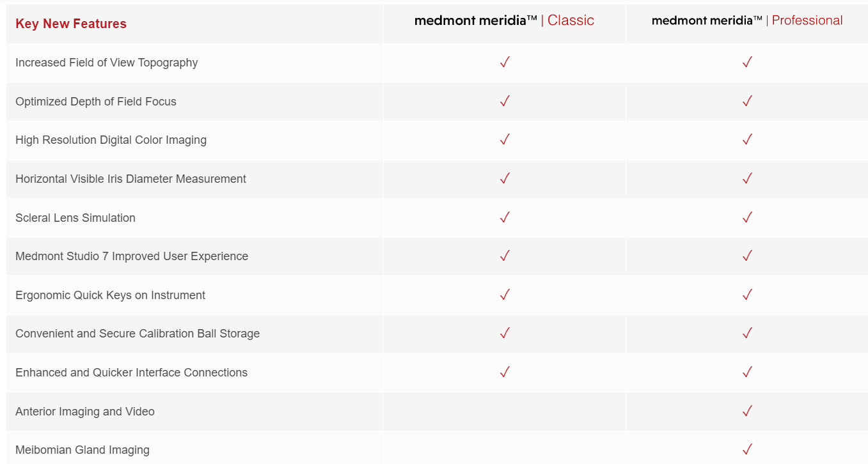
Task: Select the Scleral Lens Simulation feature label
Action: click(x=75, y=218)
